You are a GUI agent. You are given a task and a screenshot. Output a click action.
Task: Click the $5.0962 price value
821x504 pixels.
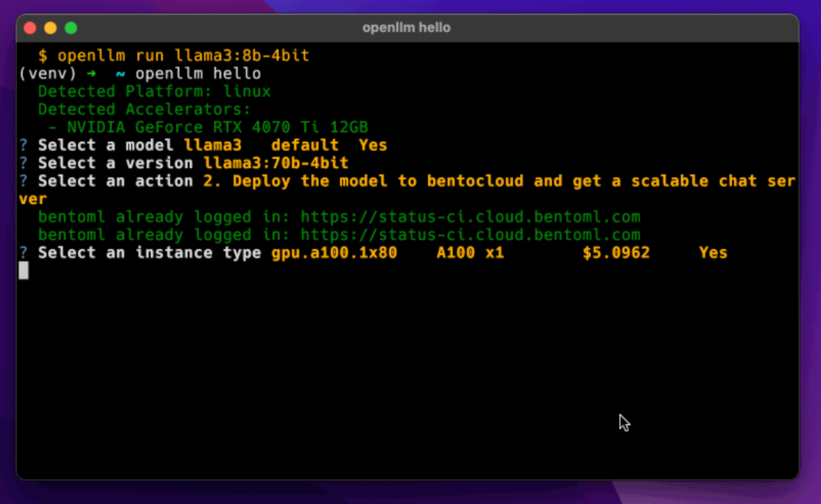point(616,253)
